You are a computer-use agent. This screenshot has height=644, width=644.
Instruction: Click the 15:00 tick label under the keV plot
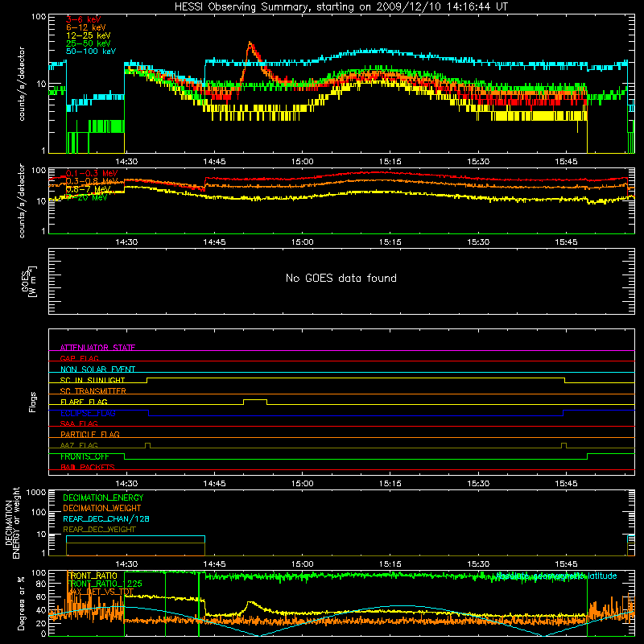click(303, 162)
